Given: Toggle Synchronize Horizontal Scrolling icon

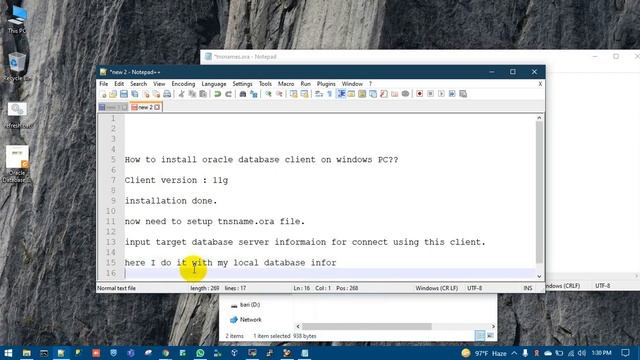Looking at the screenshot, I should 304,94.
